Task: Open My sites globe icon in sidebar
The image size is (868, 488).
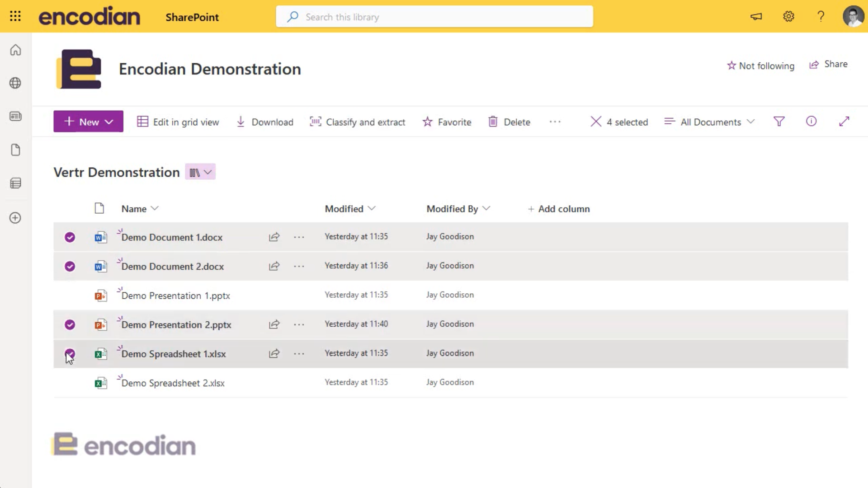Action: pos(15,83)
